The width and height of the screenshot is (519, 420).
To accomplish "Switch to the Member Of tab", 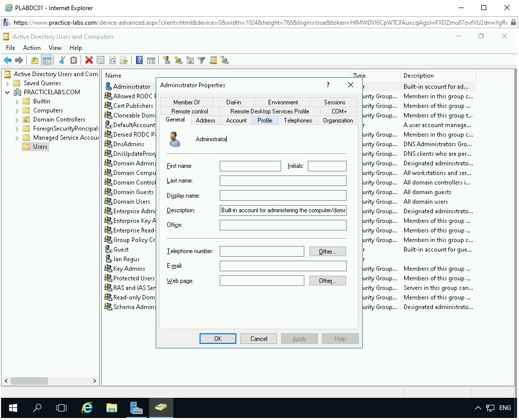I will point(186,102).
